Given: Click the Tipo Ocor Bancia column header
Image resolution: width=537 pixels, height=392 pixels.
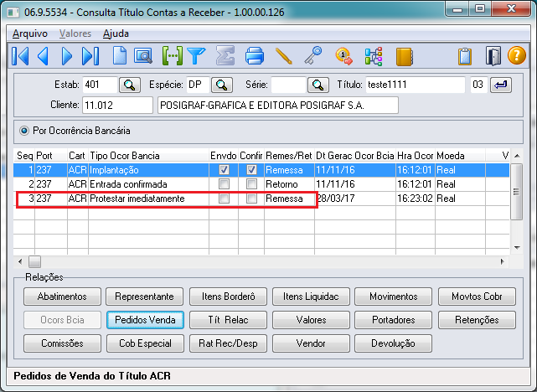Looking at the screenshot, I should click(148, 156).
